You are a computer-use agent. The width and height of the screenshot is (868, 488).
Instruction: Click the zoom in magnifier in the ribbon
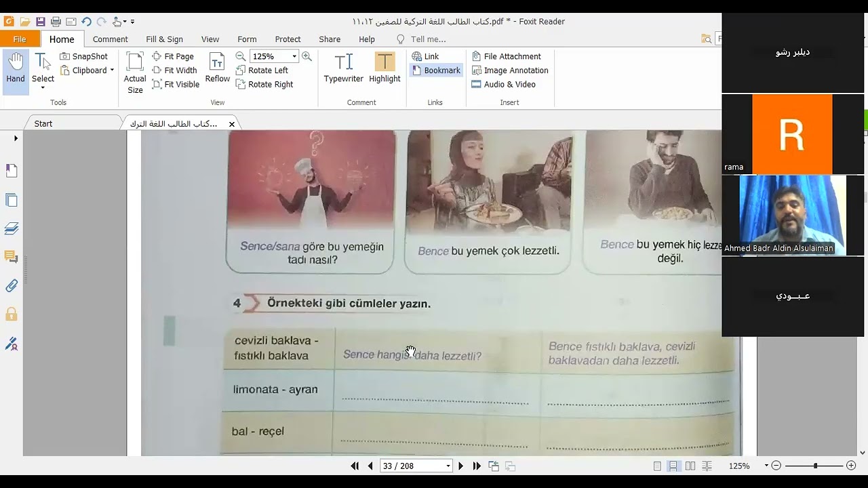pyautogui.click(x=307, y=56)
